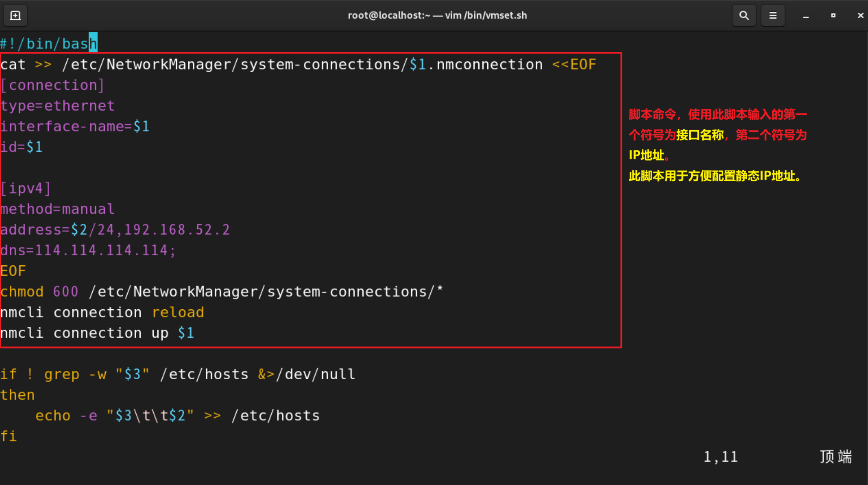Maximize the terminal window
Viewport: 868px width, 485px height.
coord(833,15)
